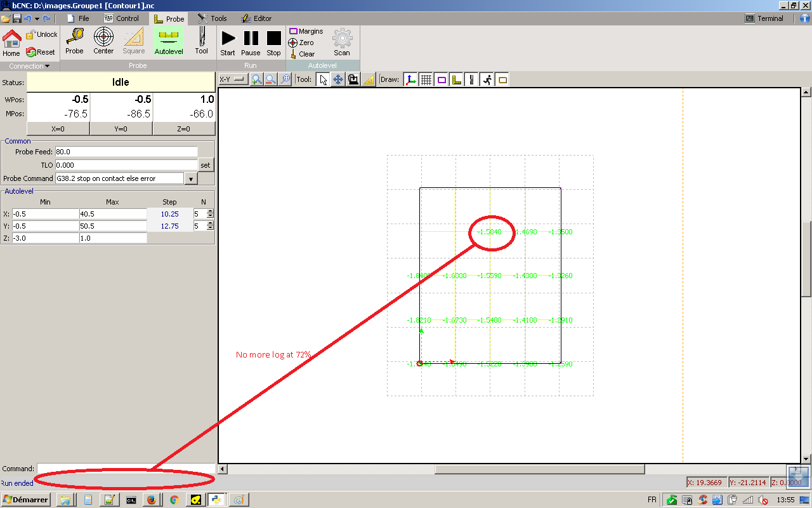Click the Home machine icon
This screenshot has height=508, width=812.
click(11, 43)
